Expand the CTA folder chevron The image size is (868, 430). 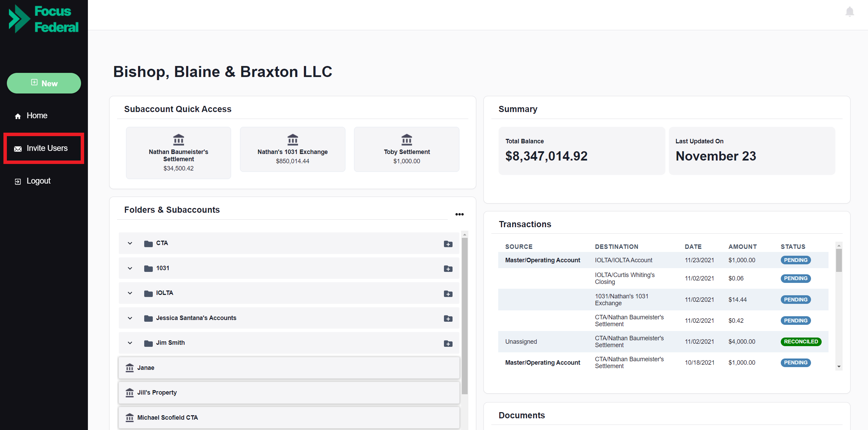(x=130, y=243)
